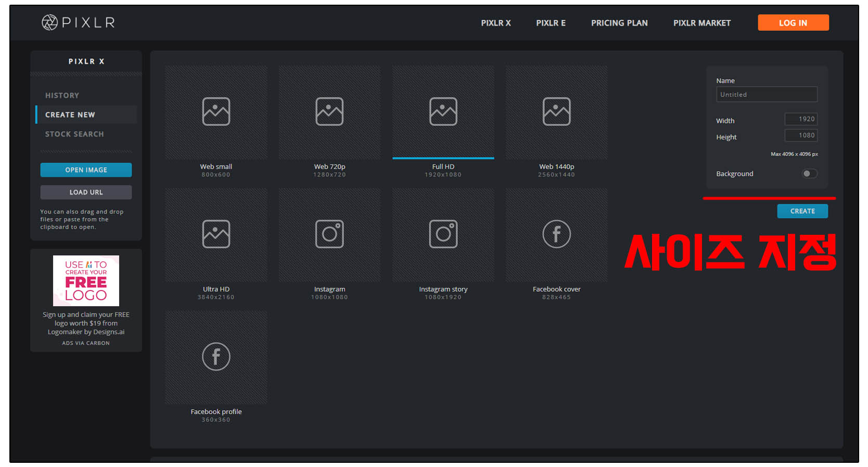Click the ADS VIA CARBON link

pyautogui.click(x=86, y=343)
